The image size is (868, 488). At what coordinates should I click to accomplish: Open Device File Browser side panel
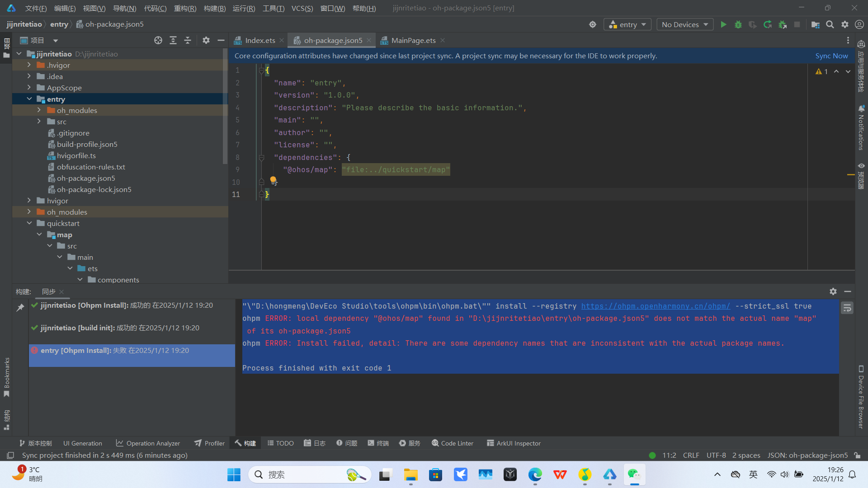tap(861, 397)
